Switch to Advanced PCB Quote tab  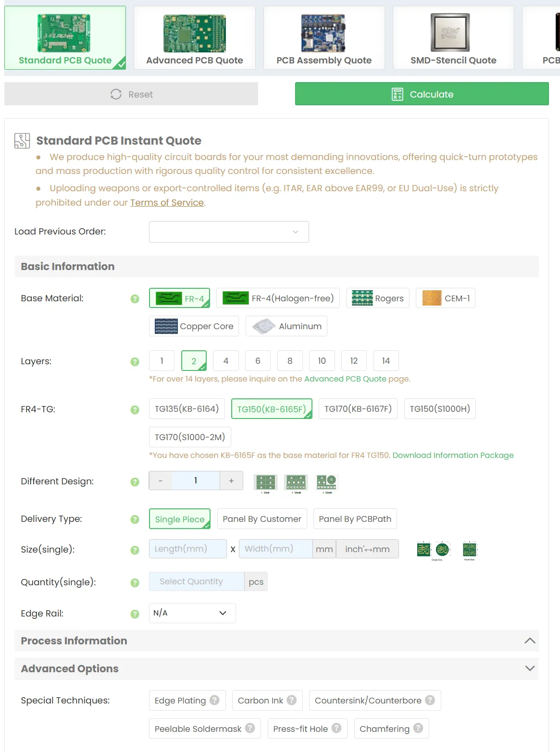pos(194,38)
